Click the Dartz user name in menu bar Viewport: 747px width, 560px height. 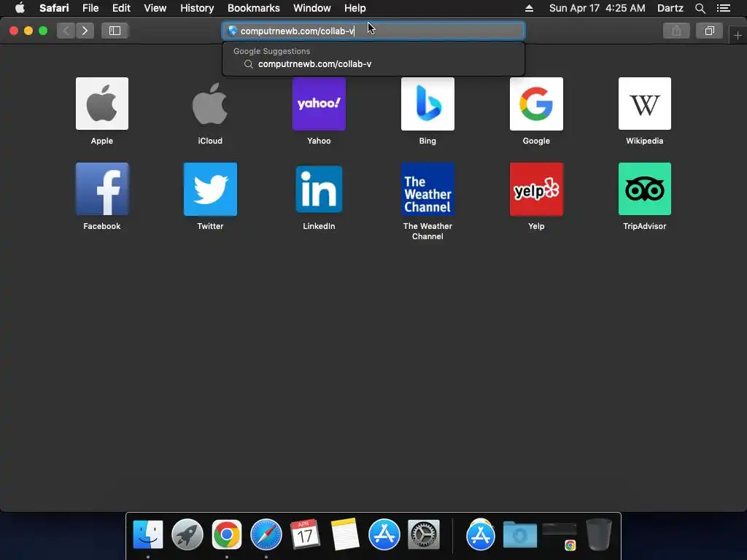[670, 8]
